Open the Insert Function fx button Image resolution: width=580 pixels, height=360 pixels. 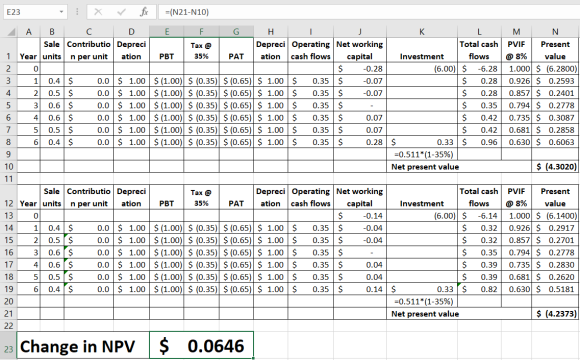point(144,12)
